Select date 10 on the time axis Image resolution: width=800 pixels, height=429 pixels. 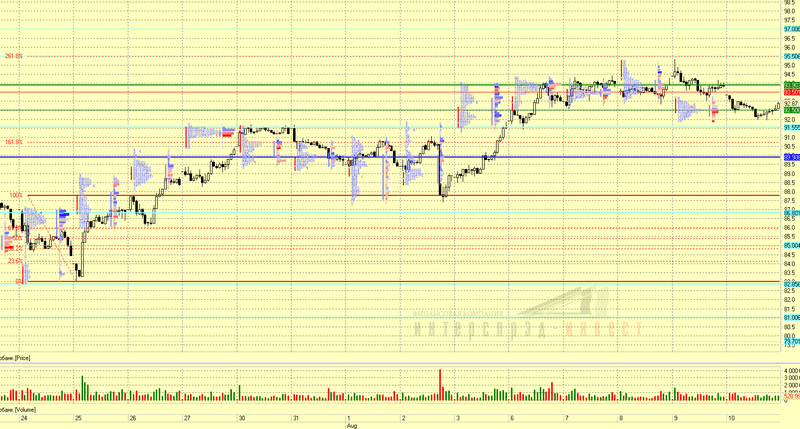coord(732,418)
